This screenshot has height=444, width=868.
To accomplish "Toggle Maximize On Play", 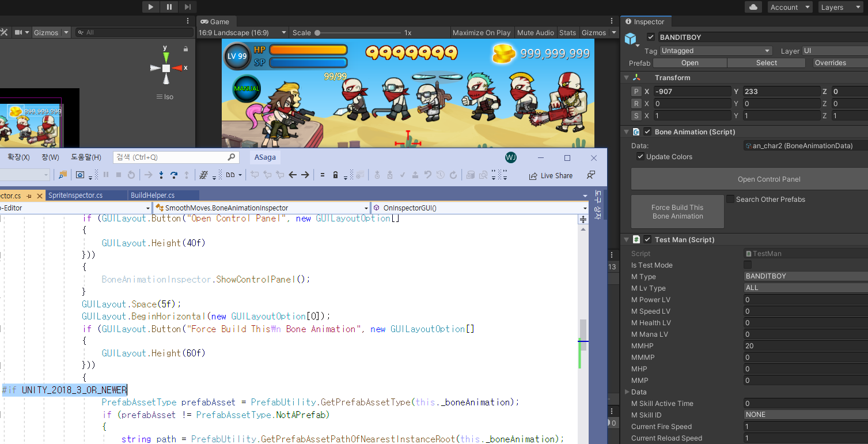I will (x=482, y=33).
